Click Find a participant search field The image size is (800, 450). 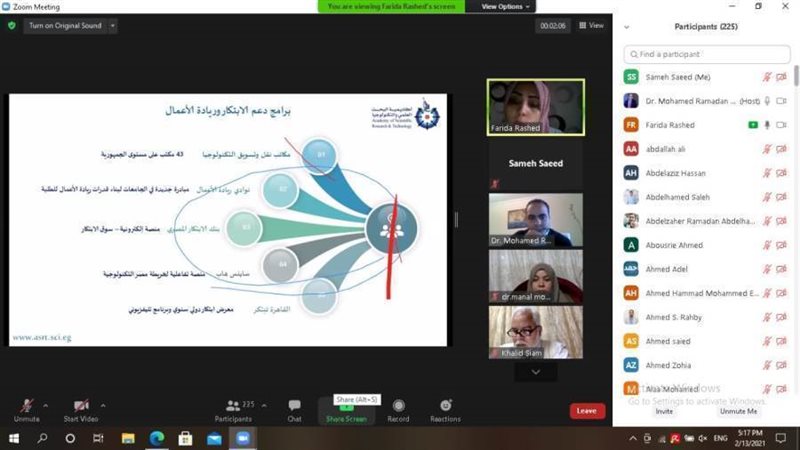[x=707, y=54]
